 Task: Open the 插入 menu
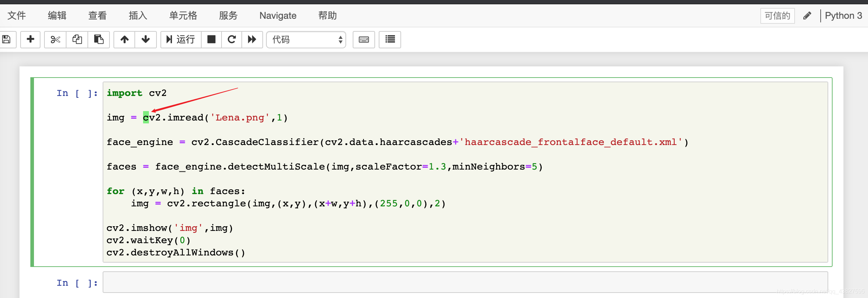(138, 16)
